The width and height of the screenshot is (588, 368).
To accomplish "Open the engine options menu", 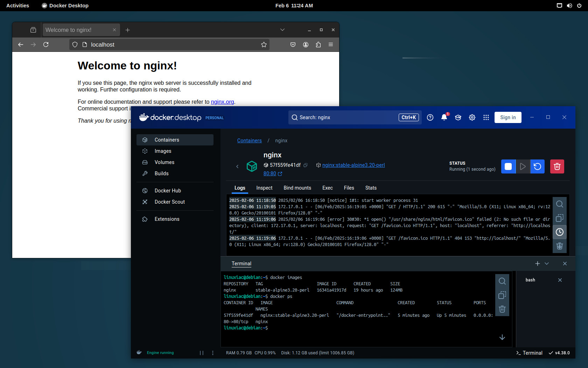I will (x=213, y=353).
